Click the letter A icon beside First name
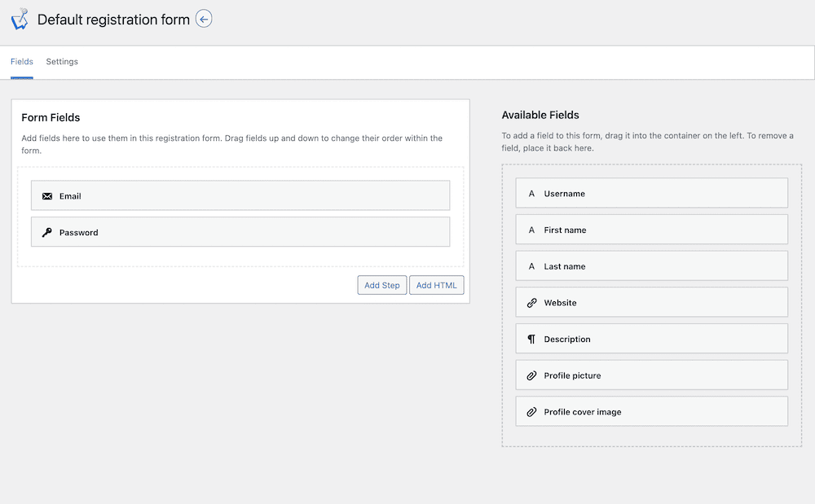Image resolution: width=815 pixels, height=504 pixels. coord(531,230)
